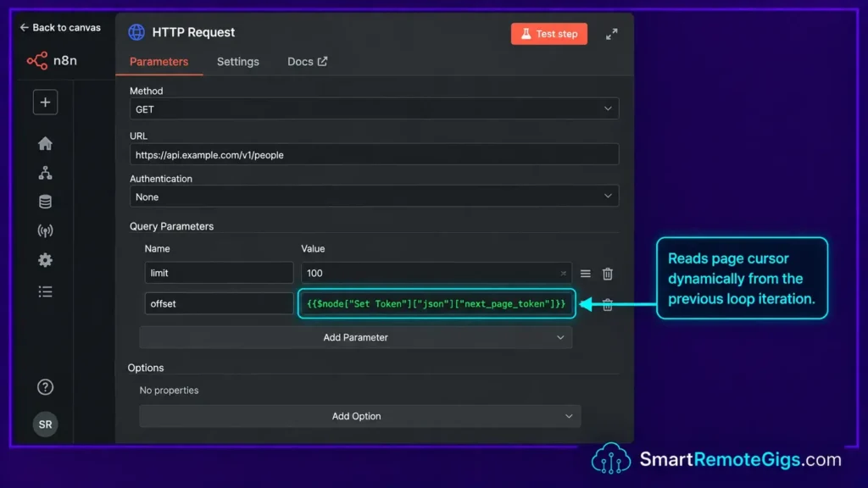Open the settings gear in sidebar
This screenshot has height=488, width=868.
(x=46, y=260)
